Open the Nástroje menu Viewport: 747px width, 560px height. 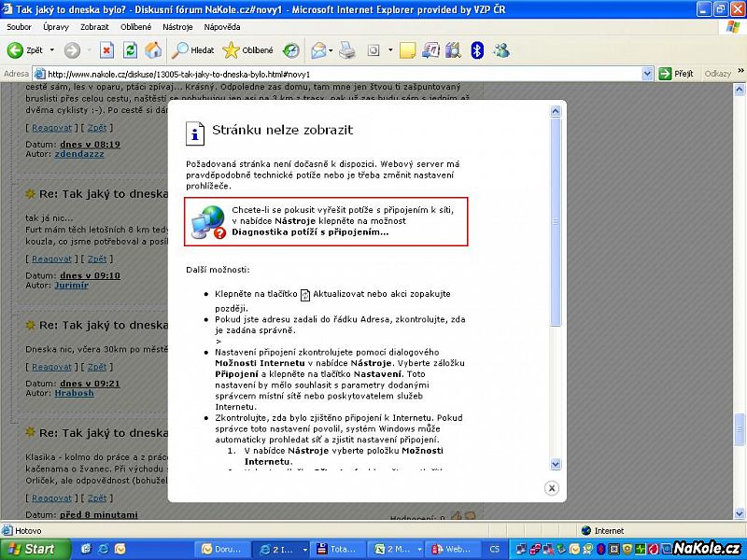[x=176, y=27]
